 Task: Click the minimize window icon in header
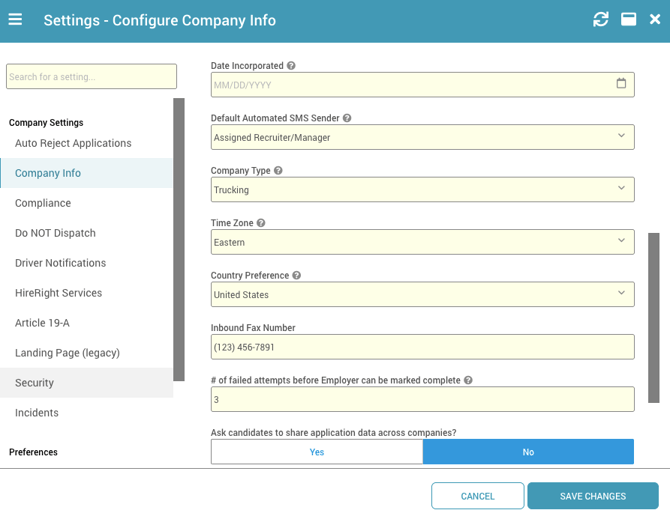click(628, 20)
